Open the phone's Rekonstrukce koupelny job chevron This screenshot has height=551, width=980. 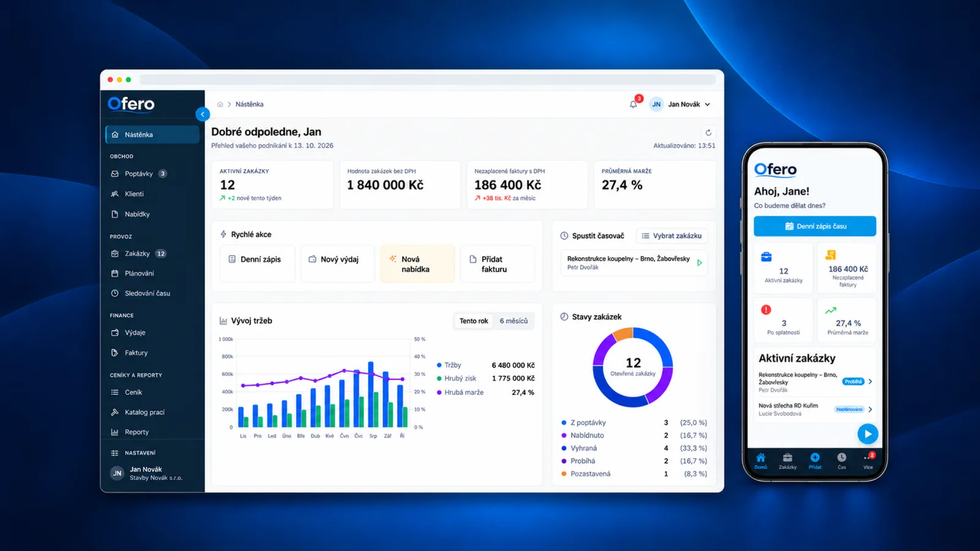[x=870, y=381]
